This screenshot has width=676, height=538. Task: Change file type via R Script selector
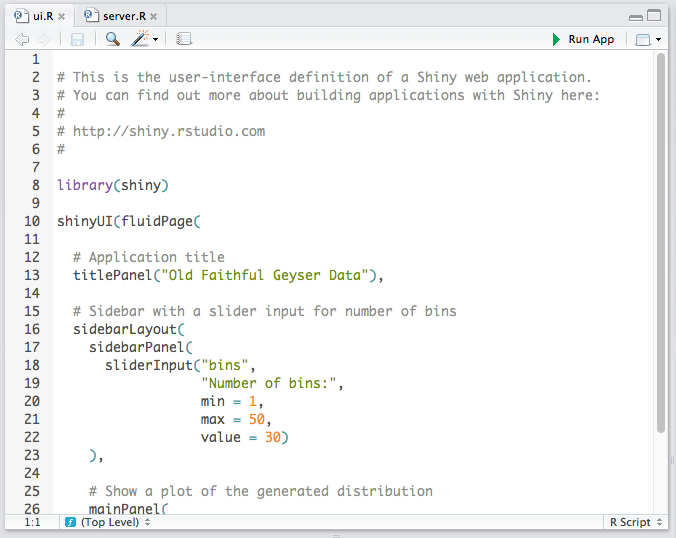pos(635,522)
